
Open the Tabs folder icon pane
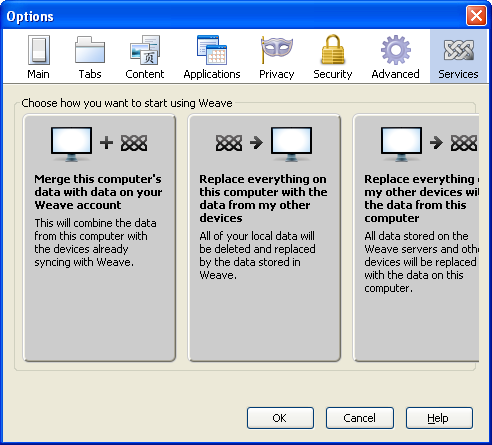coord(90,50)
